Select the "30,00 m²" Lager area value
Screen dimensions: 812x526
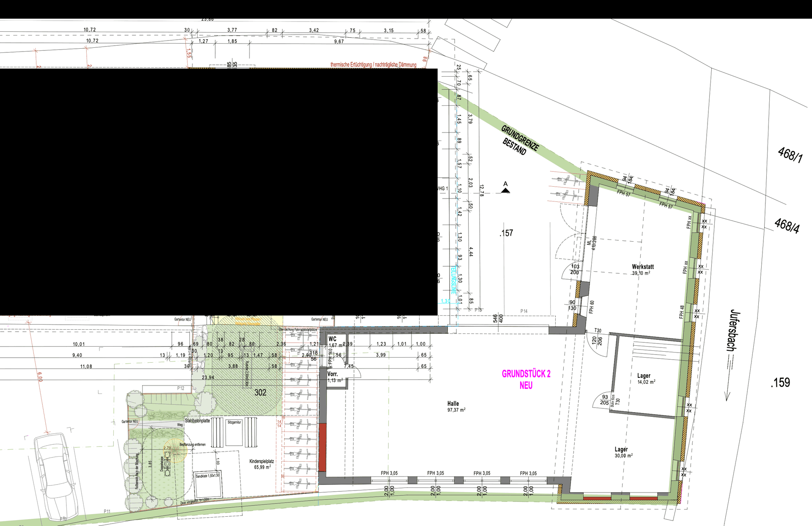click(x=624, y=455)
